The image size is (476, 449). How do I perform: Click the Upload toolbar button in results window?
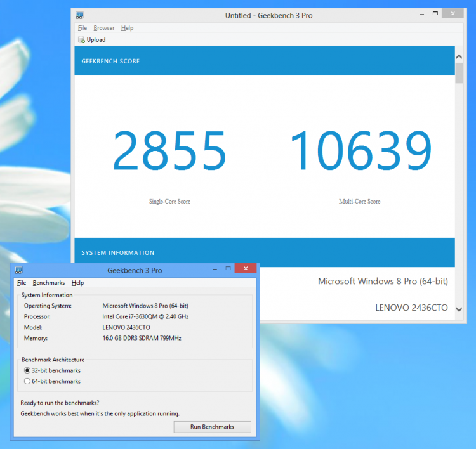[x=91, y=40]
